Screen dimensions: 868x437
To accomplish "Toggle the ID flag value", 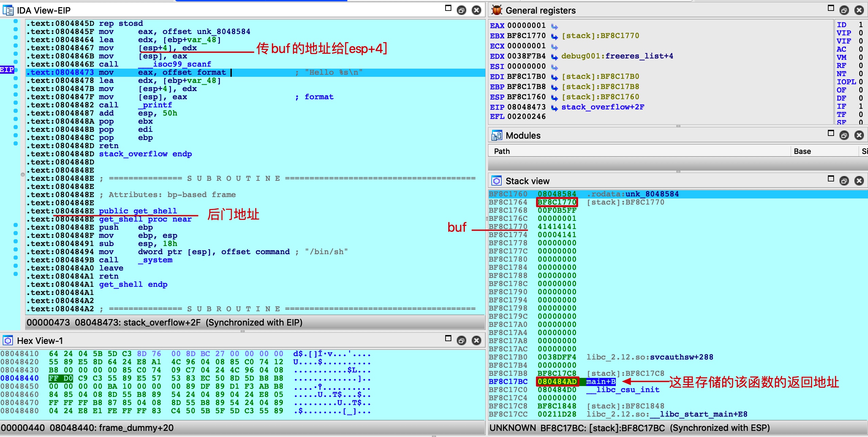I will 861,25.
